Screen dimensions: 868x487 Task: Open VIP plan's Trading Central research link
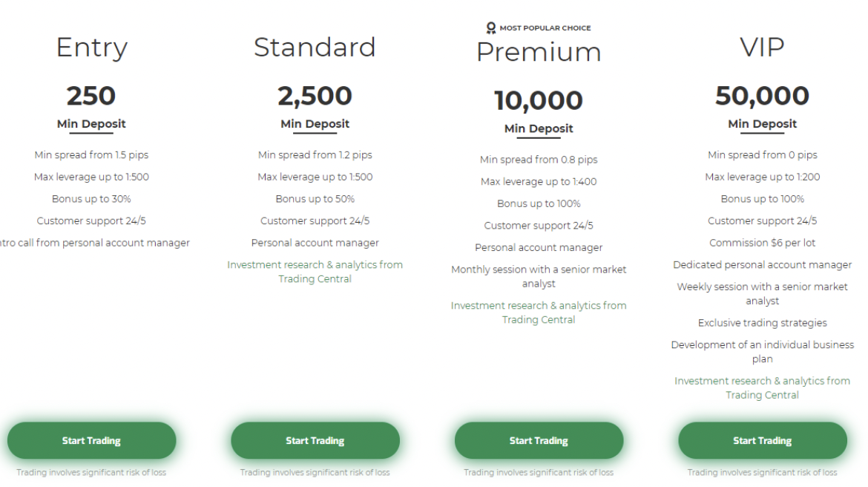(762, 388)
